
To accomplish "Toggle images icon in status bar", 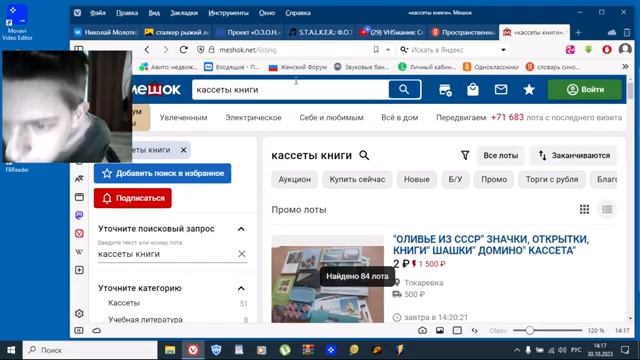I will (x=440, y=331).
